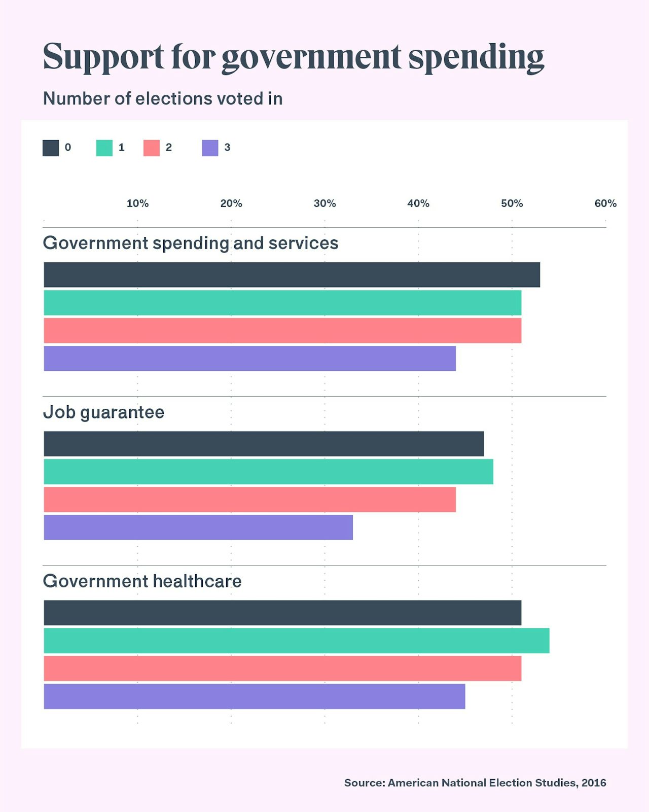Image resolution: width=649 pixels, height=812 pixels.
Task: Select the 30% axis label
Action: click(x=324, y=204)
